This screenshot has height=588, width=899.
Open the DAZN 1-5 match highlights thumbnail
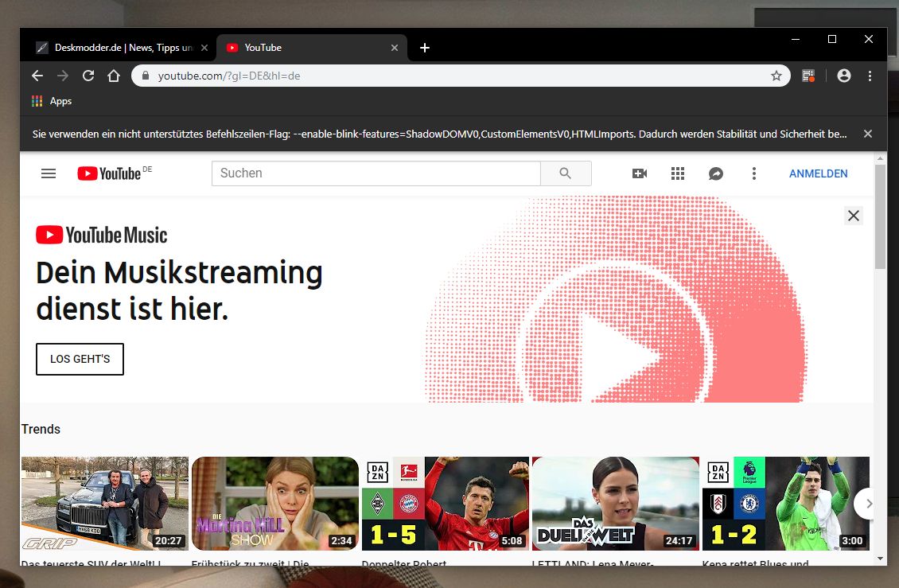point(446,504)
